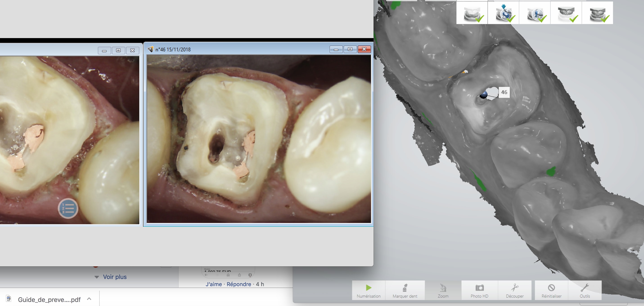The height and width of the screenshot is (306, 644).
Task: Click the n°46 15/11/2018 photo thumbnail
Action: (259, 139)
